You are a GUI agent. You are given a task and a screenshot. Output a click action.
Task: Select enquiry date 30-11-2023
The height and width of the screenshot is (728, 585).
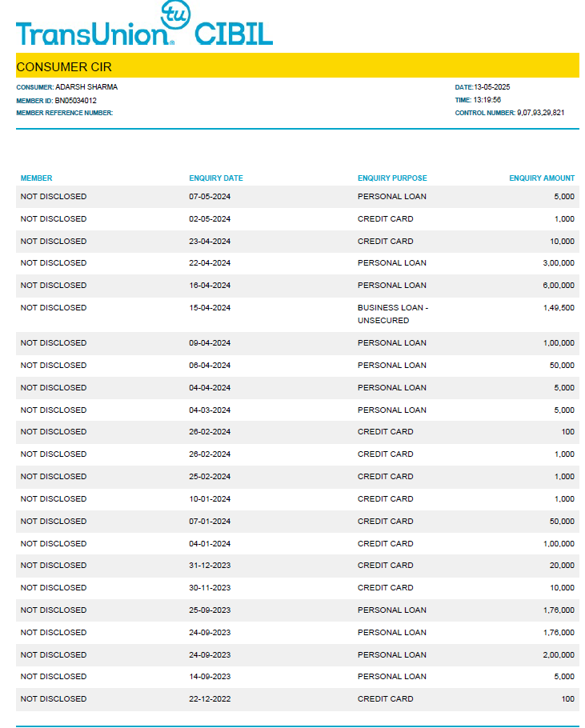[x=210, y=587]
